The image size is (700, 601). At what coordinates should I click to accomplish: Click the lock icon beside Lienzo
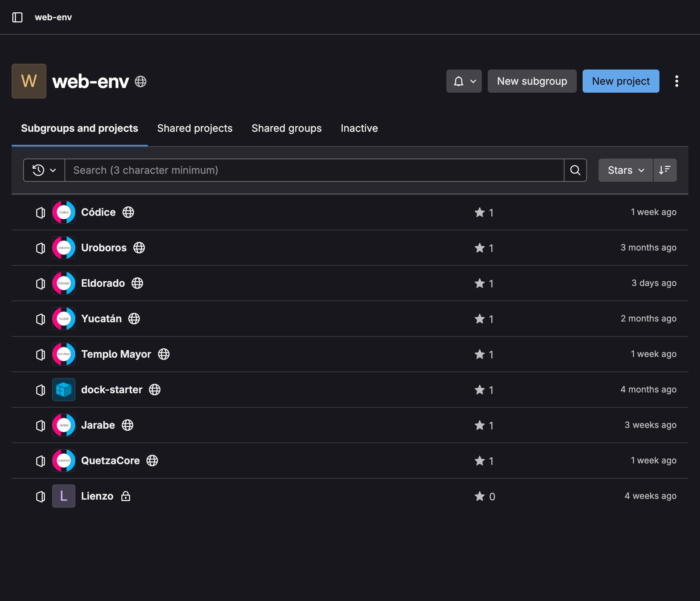(126, 496)
